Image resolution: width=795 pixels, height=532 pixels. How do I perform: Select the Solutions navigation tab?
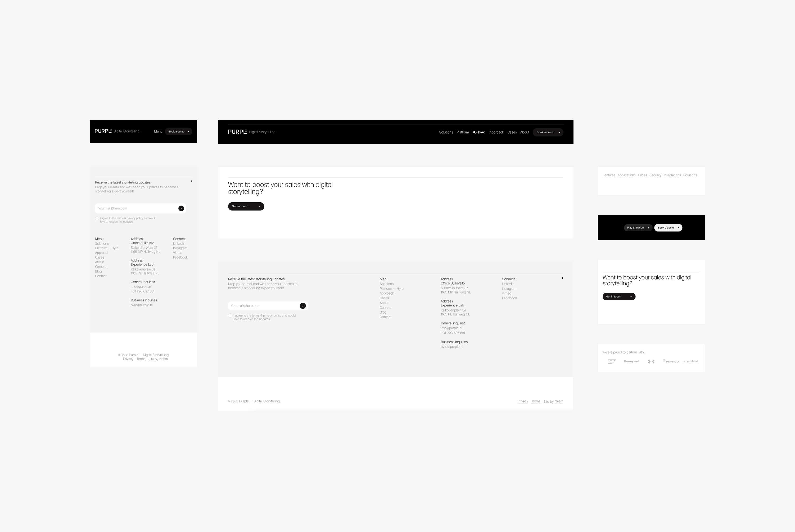tap(446, 132)
